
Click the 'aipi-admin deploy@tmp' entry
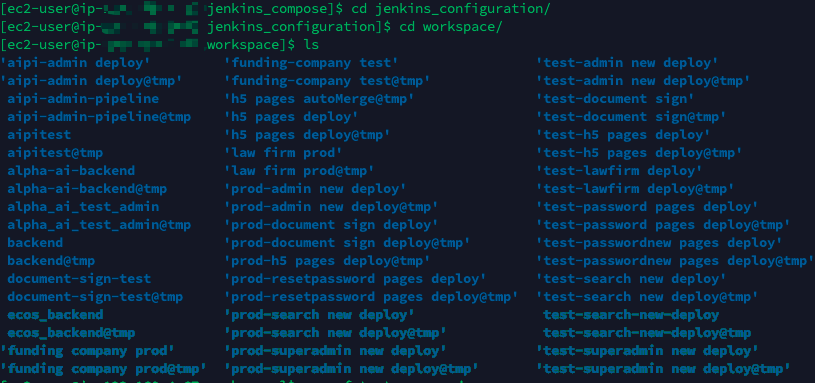coord(91,81)
